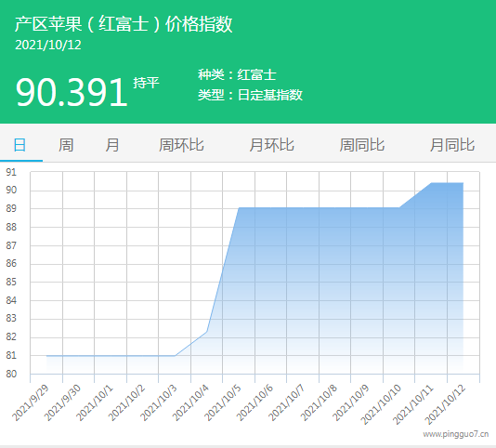
Task: Select the 周同比 tab
Action: [362, 145]
